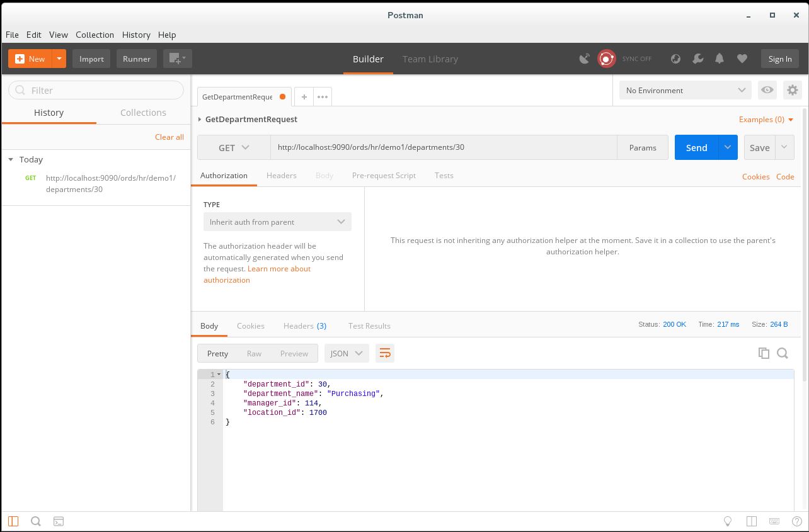This screenshot has height=532, width=809.
Task: Open manage environments gear icon
Action: coord(793,90)
